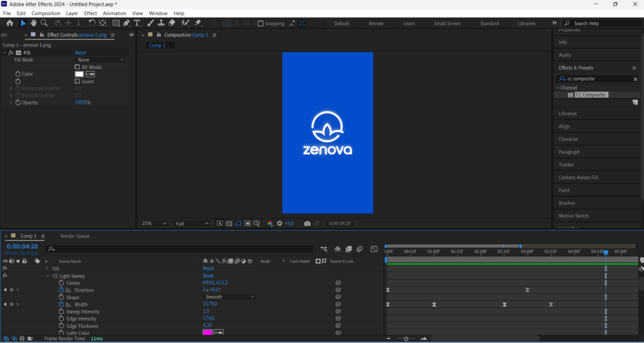
Task: Open the Full resolution dropdown
Action: (192, 224)
